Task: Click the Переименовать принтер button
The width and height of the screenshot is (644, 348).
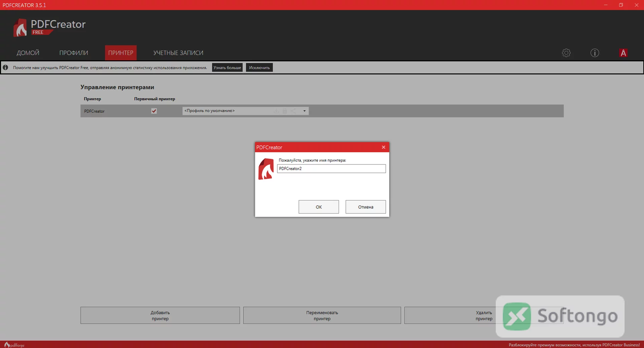Action: [322, 316]
